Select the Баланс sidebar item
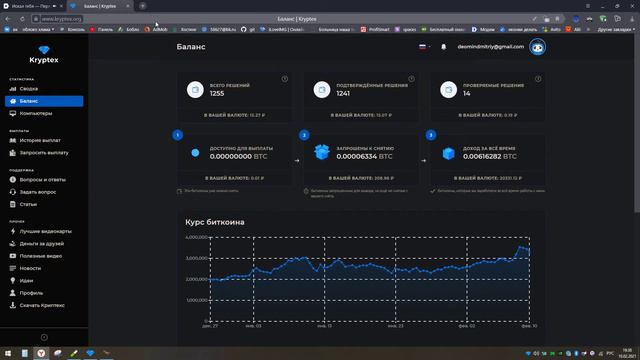Screen dimensions: 640x360 click(x=44, y=101)
